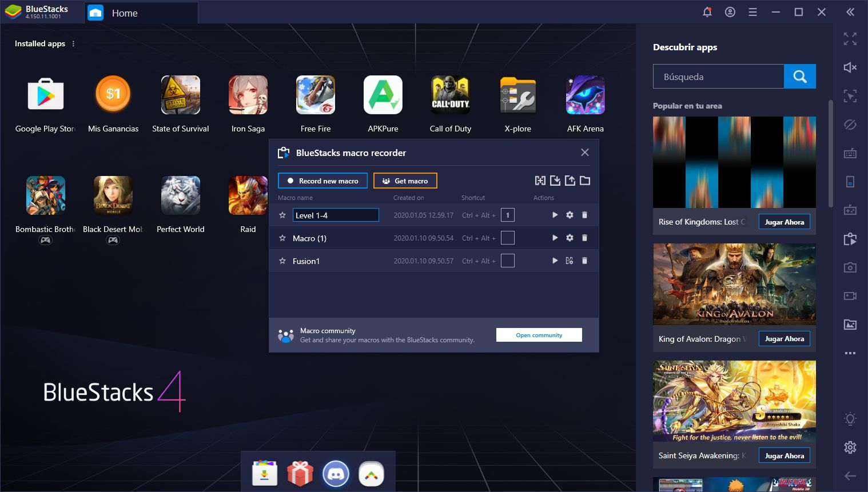
Task: Export a macro using the export icon
Action: (570, 180)
